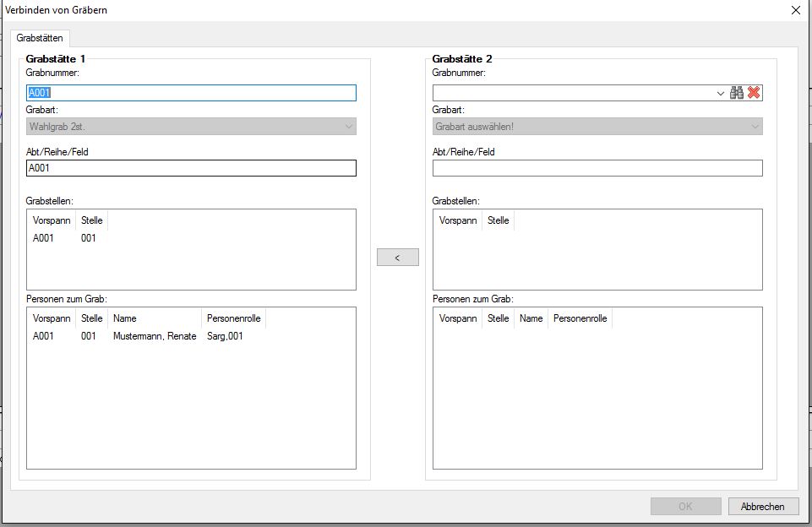Screen dimensions: 812x527
Task: Click Personenrolle column header in Grabstätte 1
Action: tap(233, 318)
